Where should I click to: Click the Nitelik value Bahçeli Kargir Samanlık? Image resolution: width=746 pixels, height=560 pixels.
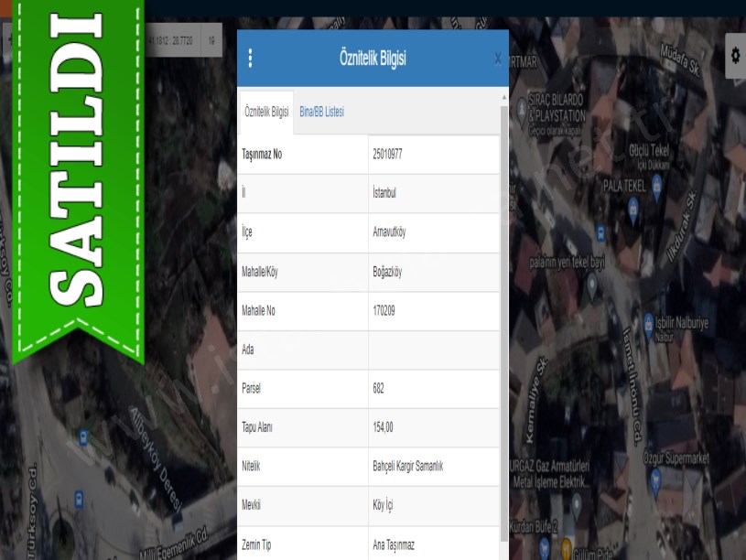click(408, 466)
